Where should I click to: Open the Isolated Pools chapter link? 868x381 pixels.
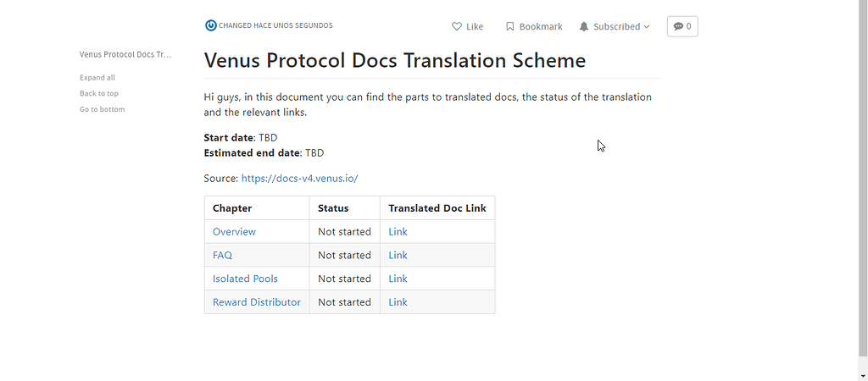(245, 279)
